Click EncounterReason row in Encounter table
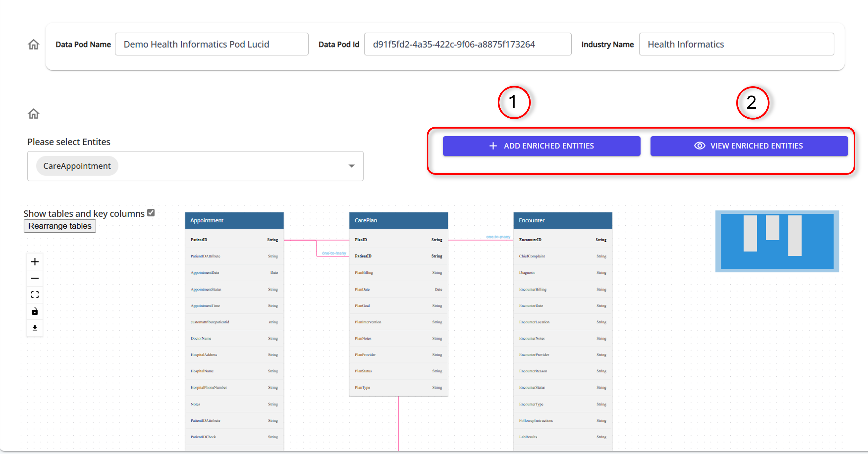The image size is (868, 454). click(563, 371)
